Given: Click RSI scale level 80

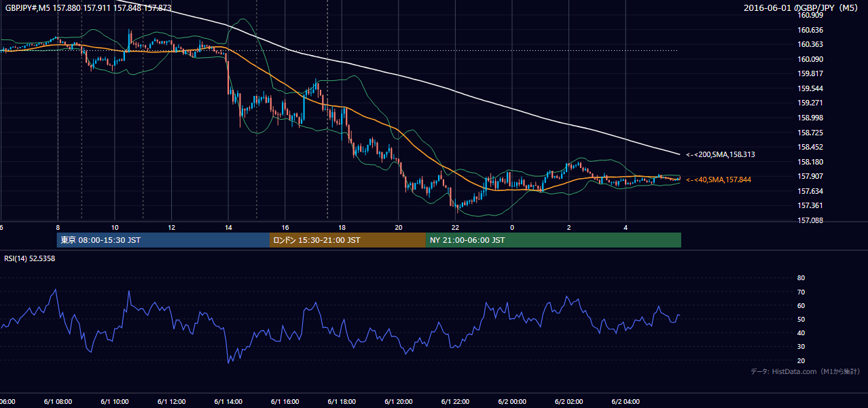Looking at the screenshot, I should (801, 278).
